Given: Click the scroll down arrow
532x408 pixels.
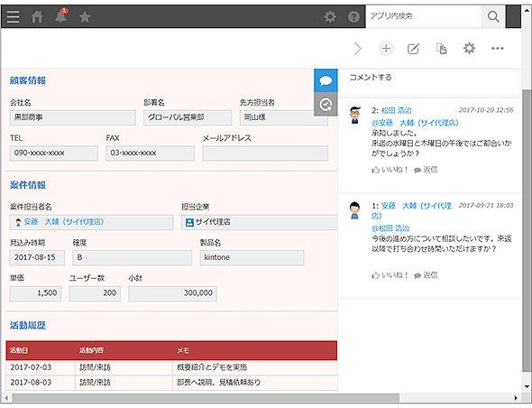Looking at the screenshot, I should tap(527, 386).
